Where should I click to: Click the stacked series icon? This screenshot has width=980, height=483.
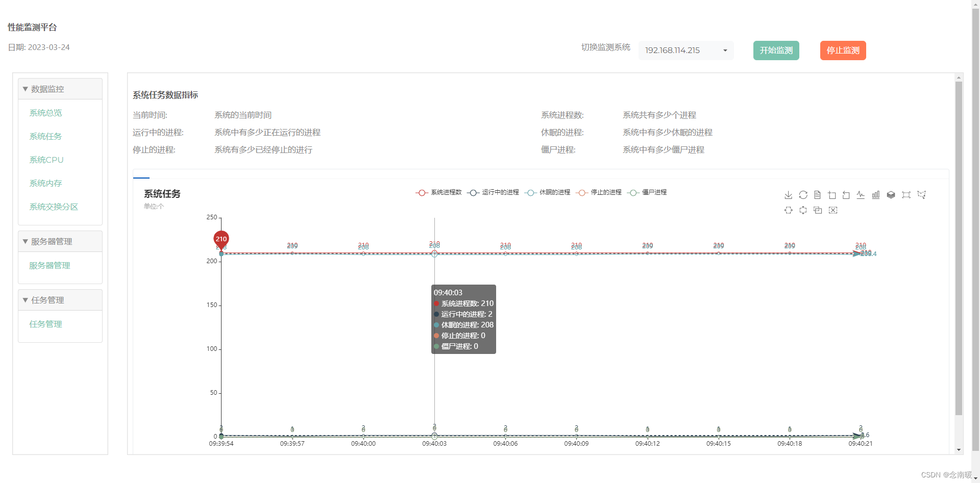[891, 195]
